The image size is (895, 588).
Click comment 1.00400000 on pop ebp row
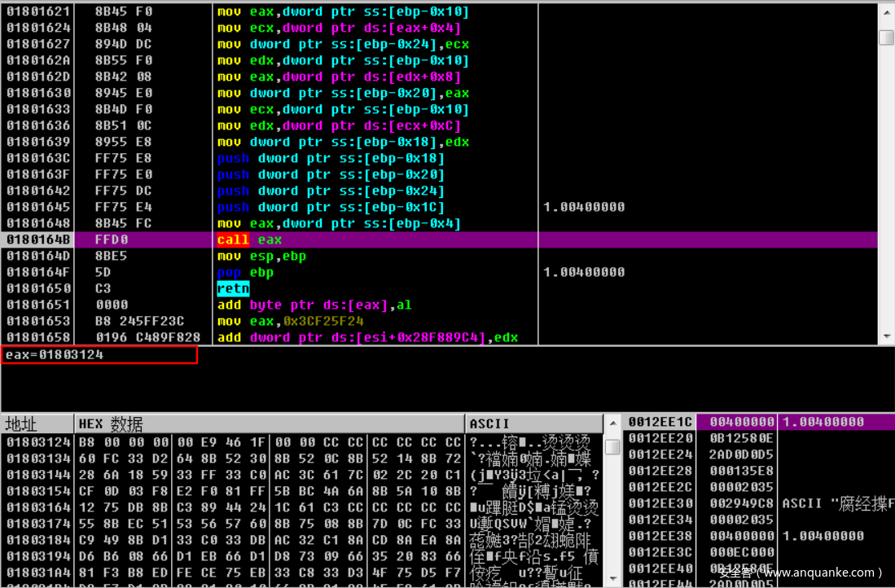coord(584,272)
